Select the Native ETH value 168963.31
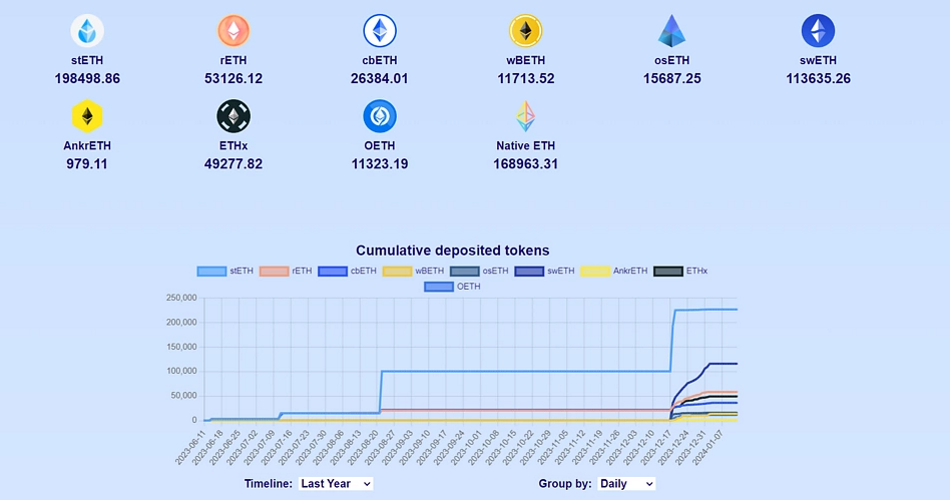The height and width of the screenshot is (500, 950). [x=525, y=164]
